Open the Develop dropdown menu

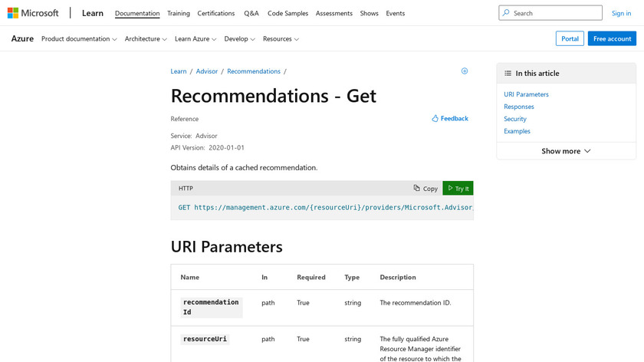240,39
